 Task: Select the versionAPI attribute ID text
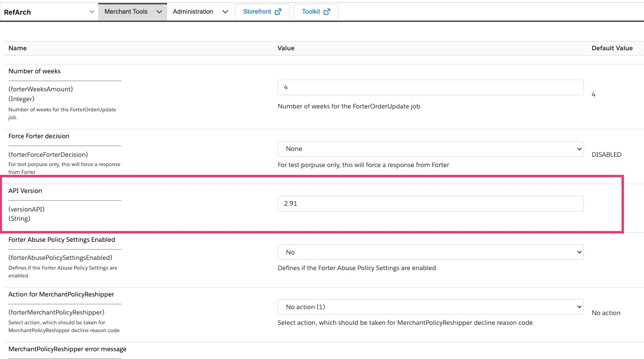26,209
